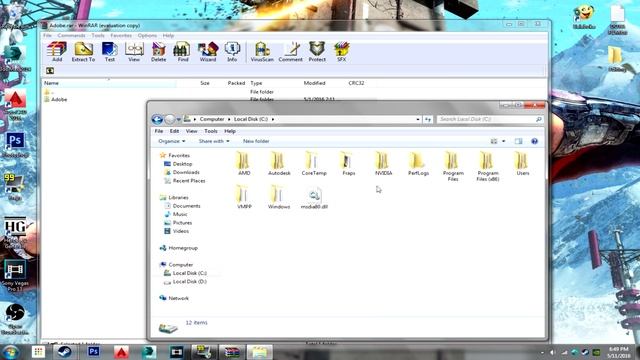The width and height of the screenshot is (640, 360).
Task: Select the Windows folder
Action: [279, 198]
